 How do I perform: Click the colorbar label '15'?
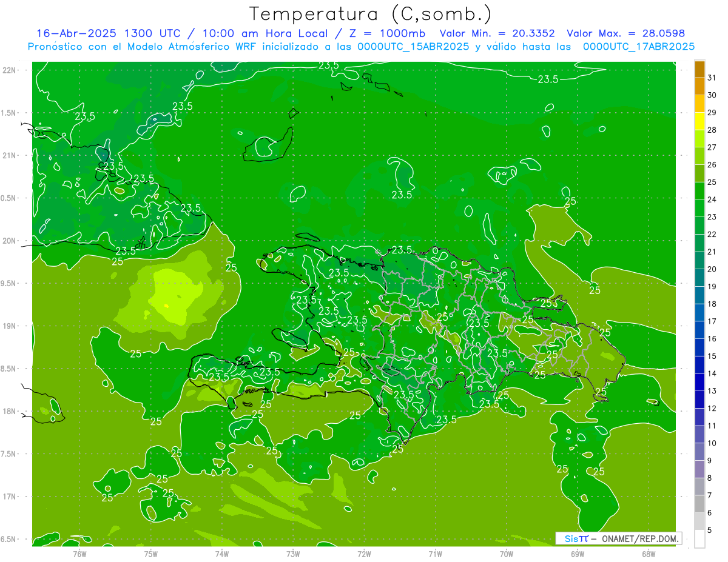(712, 356)
